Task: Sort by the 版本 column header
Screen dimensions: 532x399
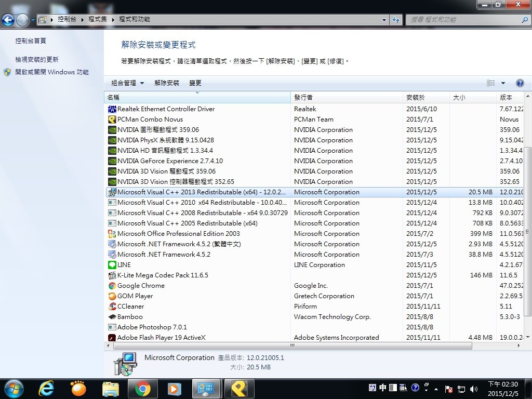Action: pos(510,97)
